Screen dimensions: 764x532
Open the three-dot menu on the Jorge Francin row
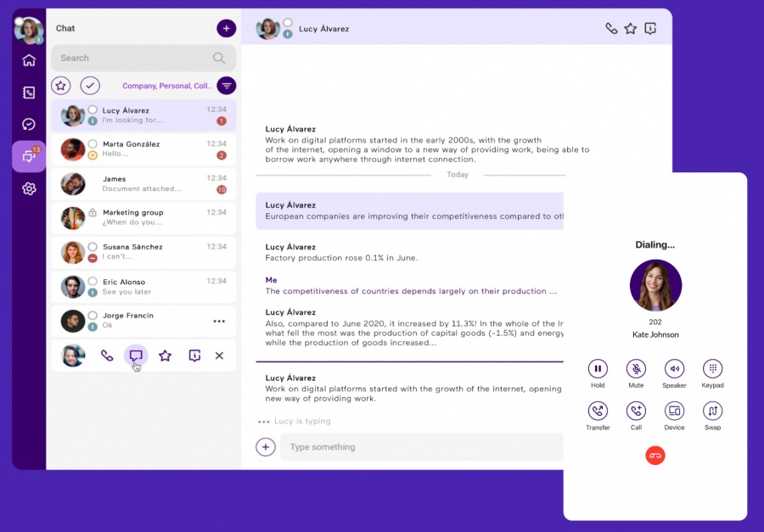click(x=219, y=321)
